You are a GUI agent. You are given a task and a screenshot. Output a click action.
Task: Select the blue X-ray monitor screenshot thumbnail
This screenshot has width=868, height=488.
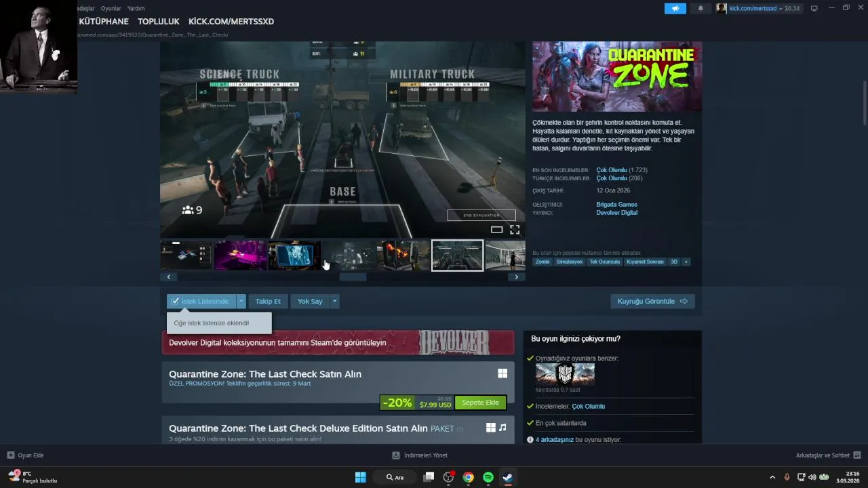(x=295, y=256)
